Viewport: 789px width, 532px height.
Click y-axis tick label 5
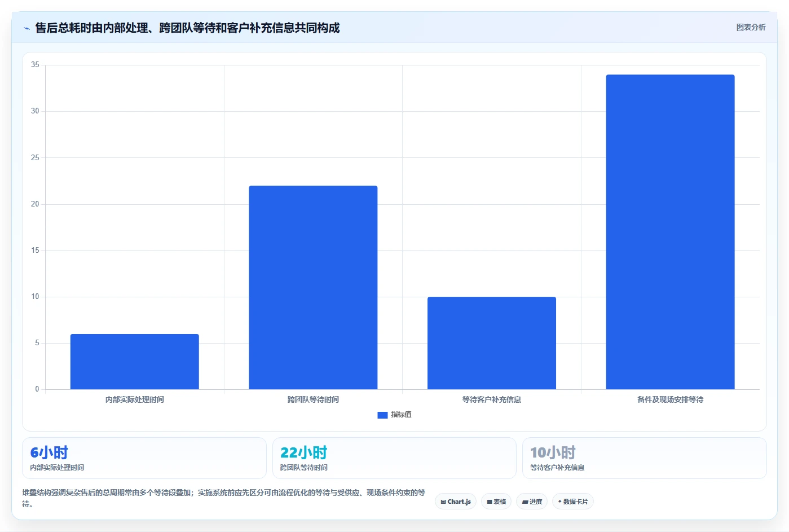tap(37, 343)
